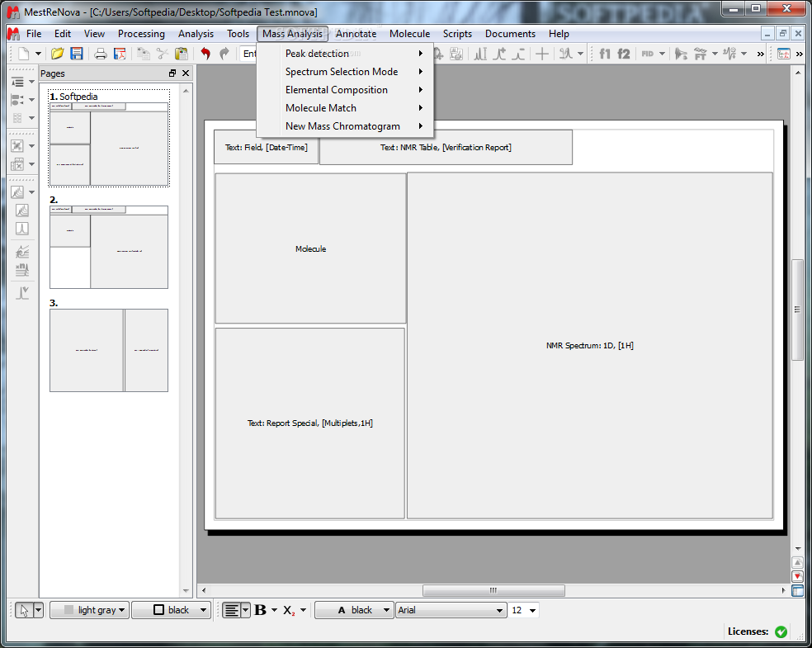Viewport: 812px width, 648px height.
Task: Save document with the floppy disk icon
Action: click(77, 54)
